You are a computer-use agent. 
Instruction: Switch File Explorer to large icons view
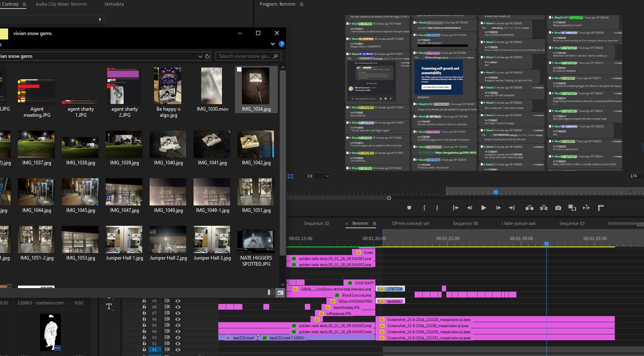(x=280, y=293)
